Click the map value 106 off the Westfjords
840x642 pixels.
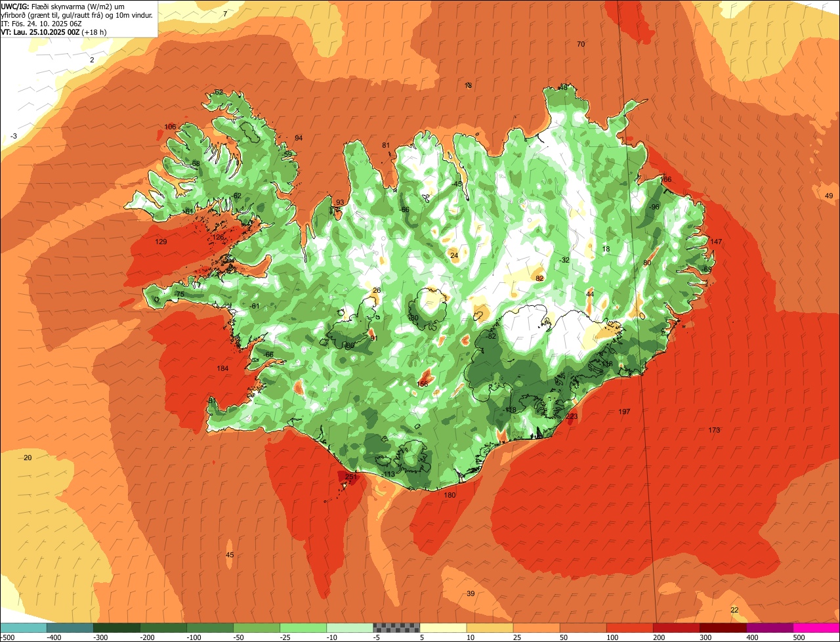point(170,126)
